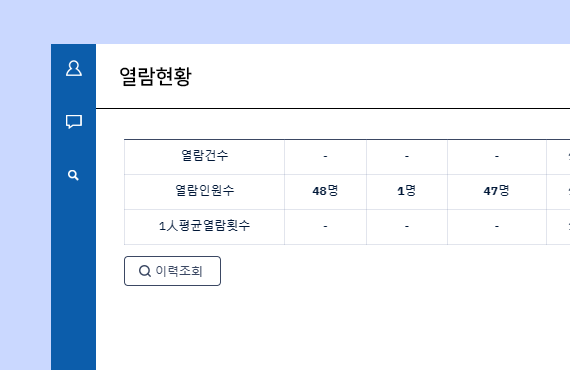Click the 1명 value cell
The height and width of the screenshot is (370, 570).
(407, 192)
